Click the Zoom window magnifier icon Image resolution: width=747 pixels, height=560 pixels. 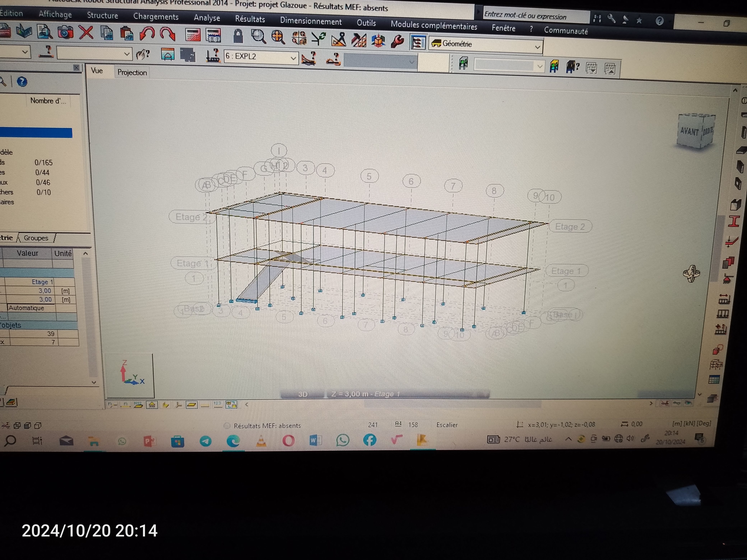(x=259, y=36)
